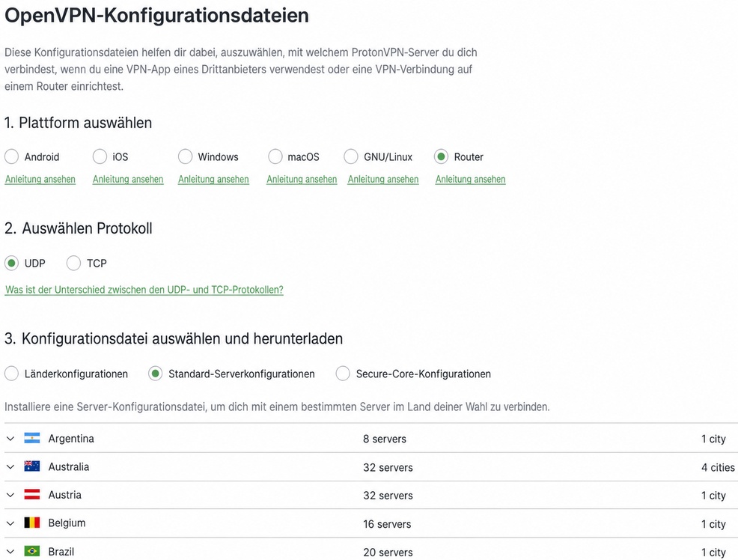Click the '8 servers' text for Argentina
Image resolution: width=738 pixels, height=560 pixels.
pyautogui.click(x=385, y=439)
